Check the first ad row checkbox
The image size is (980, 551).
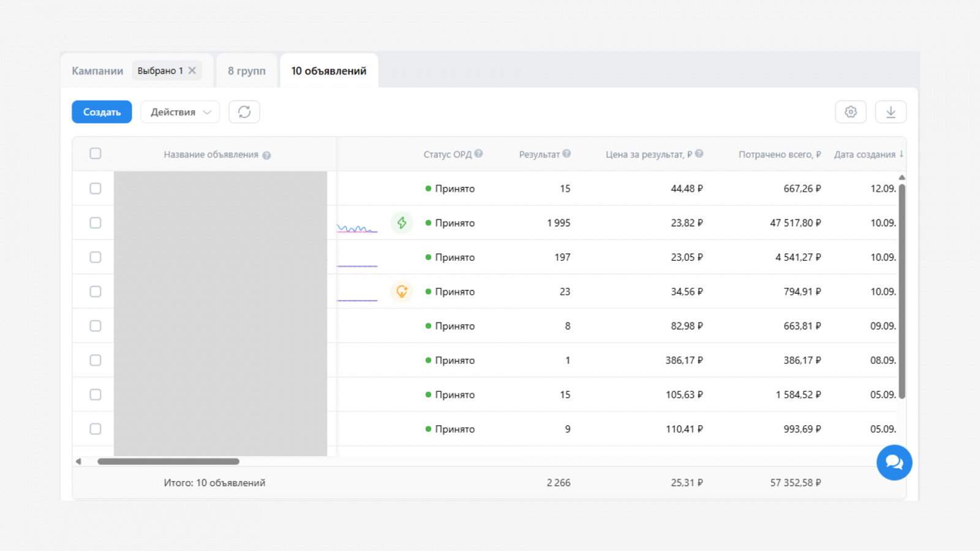(96, 189)
